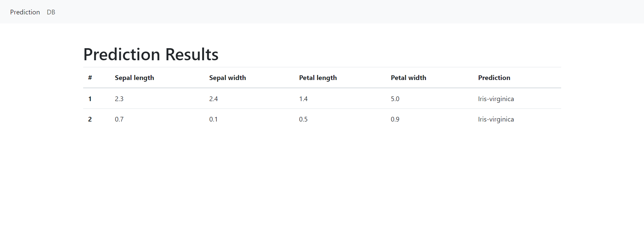644x234 pixels.
Task: Click the petal width value 0.9
Action: [395, 119]
